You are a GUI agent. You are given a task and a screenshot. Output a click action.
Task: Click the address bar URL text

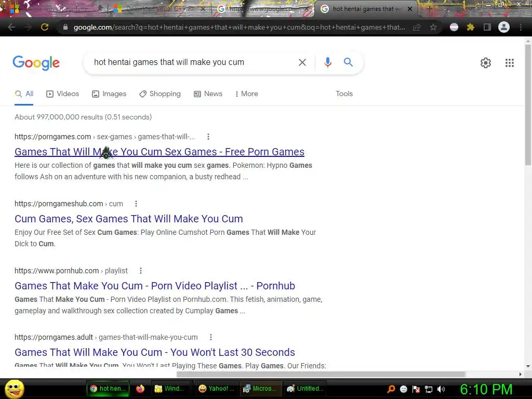click(x=239, y=27)
